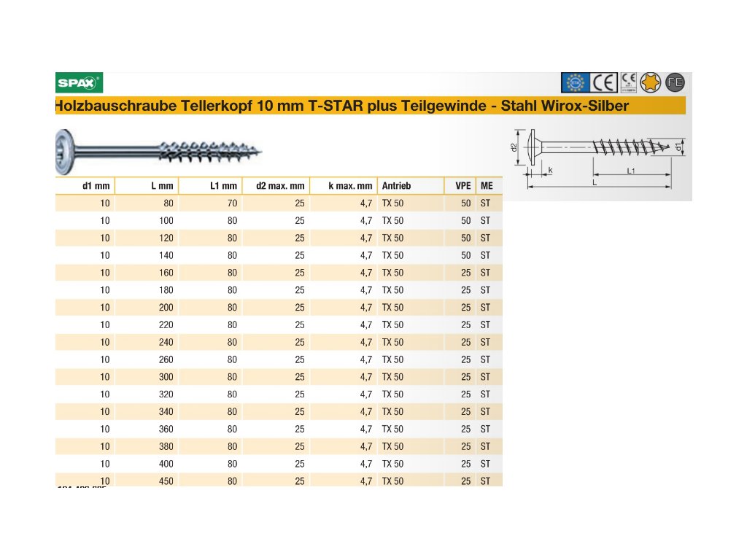Click the small CE label icon

(x=629, y=82)
